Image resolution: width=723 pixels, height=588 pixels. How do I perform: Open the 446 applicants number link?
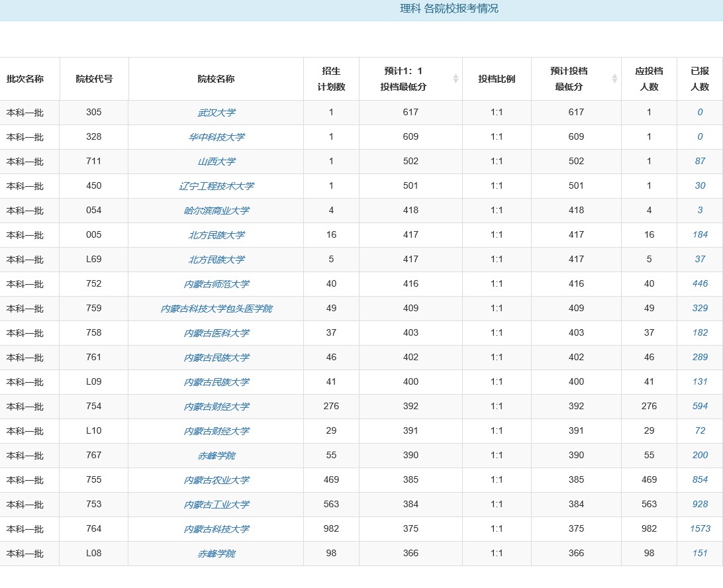[700, 283]
